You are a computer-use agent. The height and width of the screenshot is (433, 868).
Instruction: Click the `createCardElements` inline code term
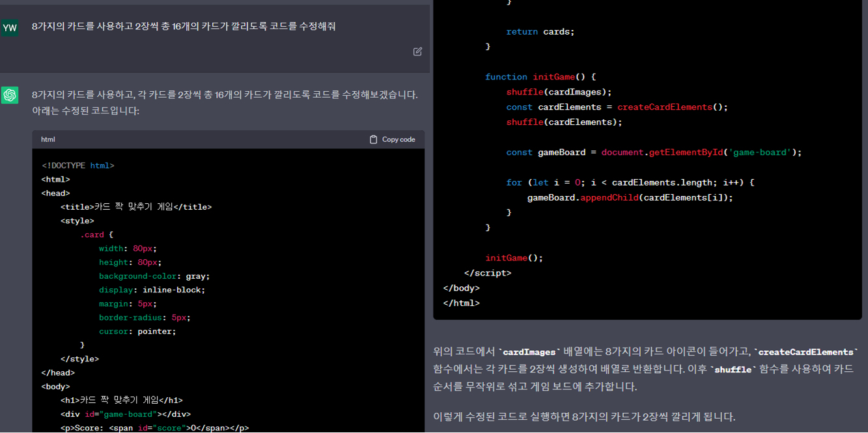(x=806, y=352)
